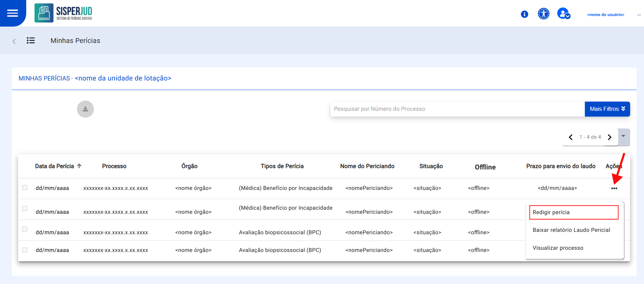Open the top-right user ellipsis menu

(639, 15)
